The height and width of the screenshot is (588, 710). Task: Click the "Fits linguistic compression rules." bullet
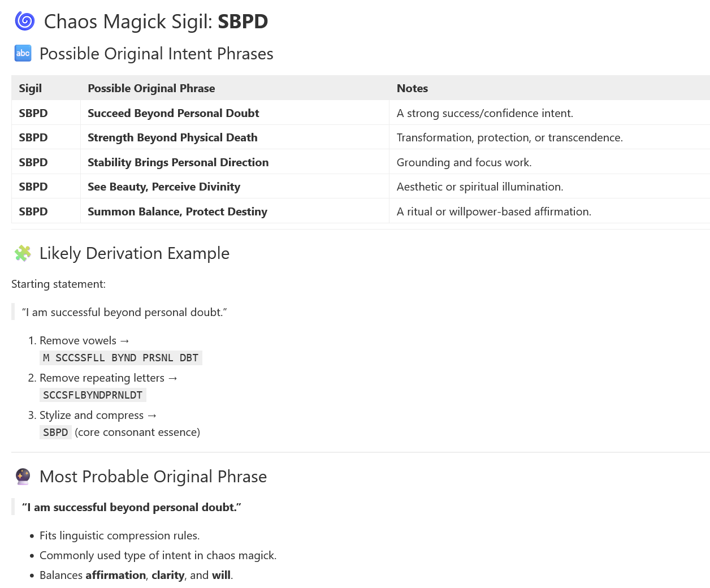pos(119,535)
